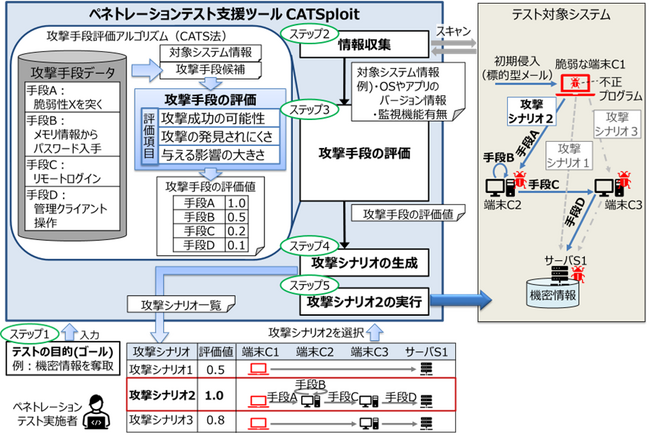Click the red bug icon beside サーバS1
The image size is (650, 435).
(577, 275)
